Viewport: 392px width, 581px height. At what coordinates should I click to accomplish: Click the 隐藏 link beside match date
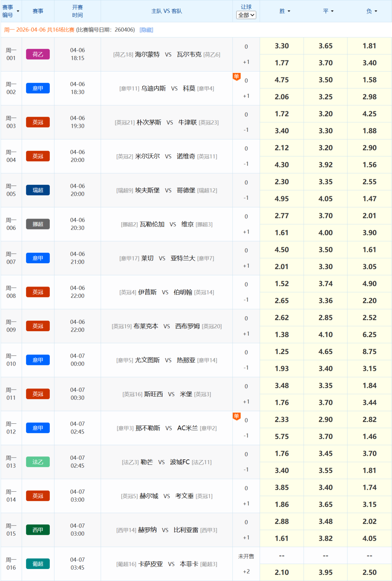point(146,30)
